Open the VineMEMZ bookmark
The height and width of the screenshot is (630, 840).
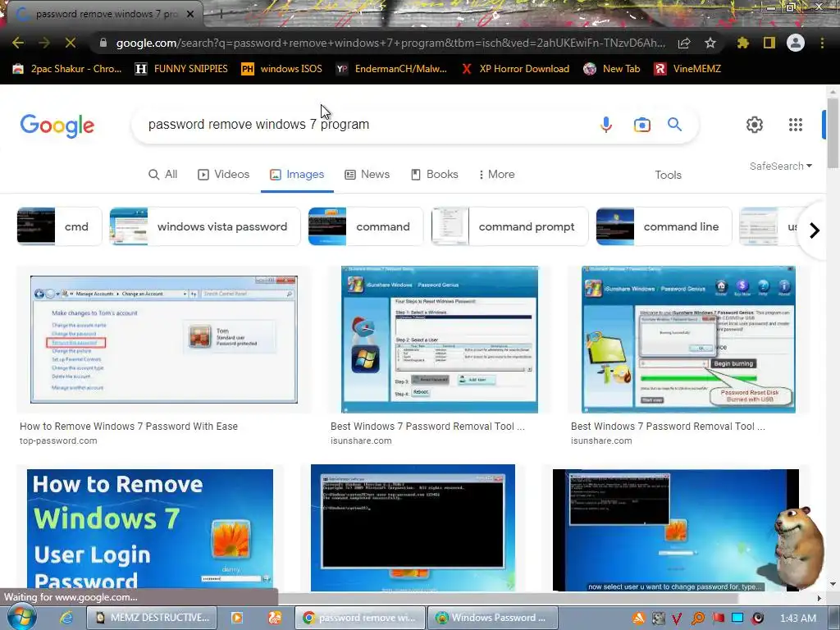[687, 69]
